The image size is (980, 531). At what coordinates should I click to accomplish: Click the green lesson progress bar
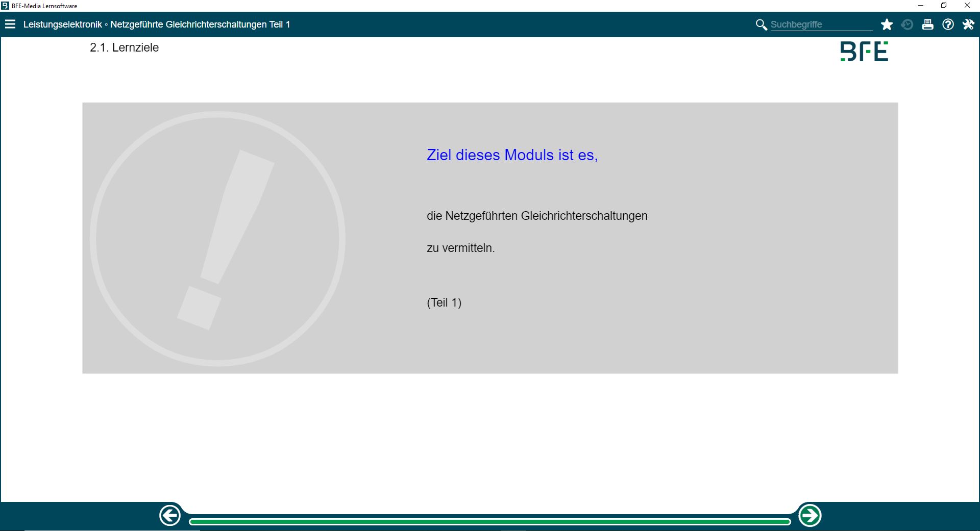coord(489,521)
